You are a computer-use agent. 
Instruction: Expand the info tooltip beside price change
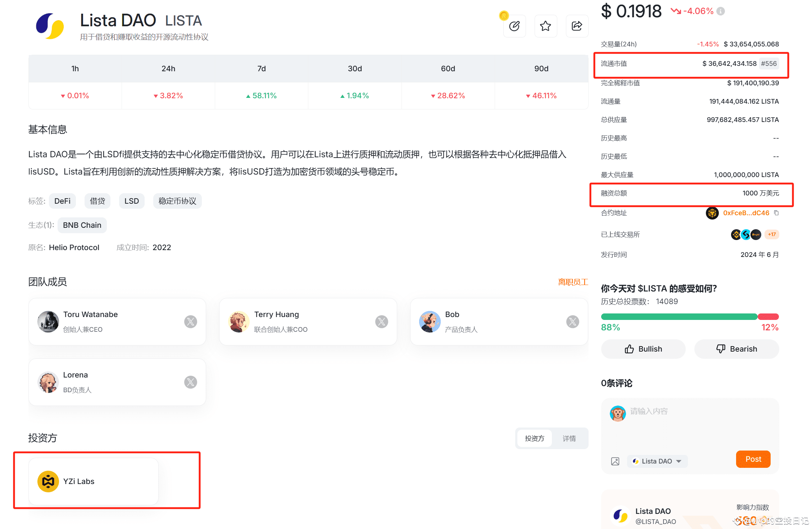coord(720,11)
